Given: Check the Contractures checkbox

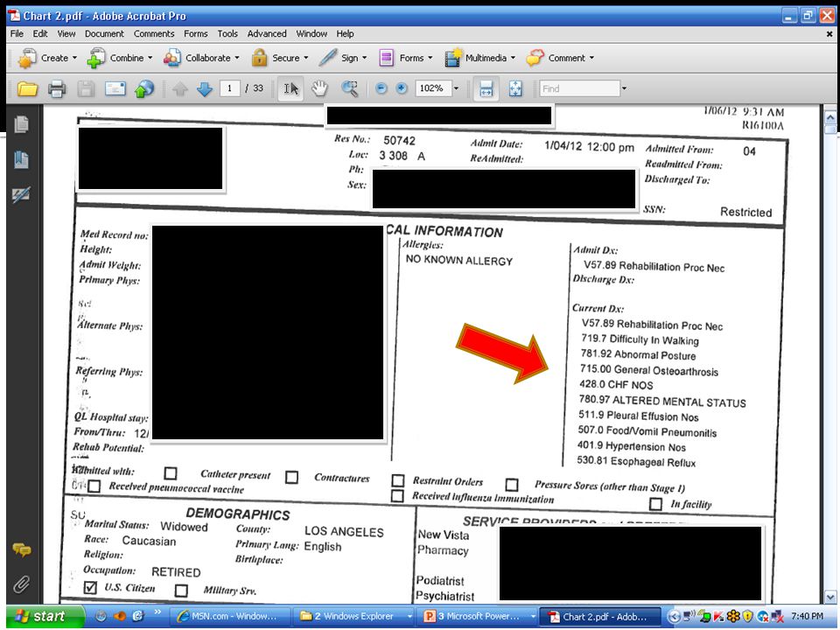Looking at the screenshot, I should click(292, 477).
